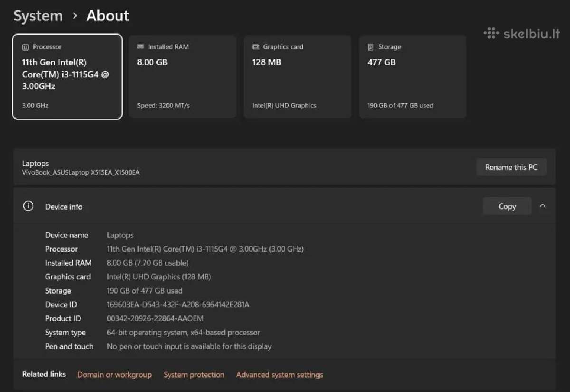Select the Graphics card 128 MB card
Image resolution: width=570 pixels, height=392 pixels.
[297, 76]
